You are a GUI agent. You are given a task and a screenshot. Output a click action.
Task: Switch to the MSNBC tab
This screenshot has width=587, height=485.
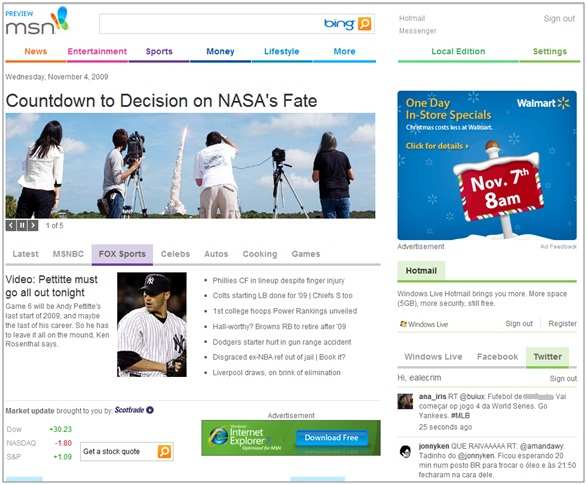pos(68,254)
